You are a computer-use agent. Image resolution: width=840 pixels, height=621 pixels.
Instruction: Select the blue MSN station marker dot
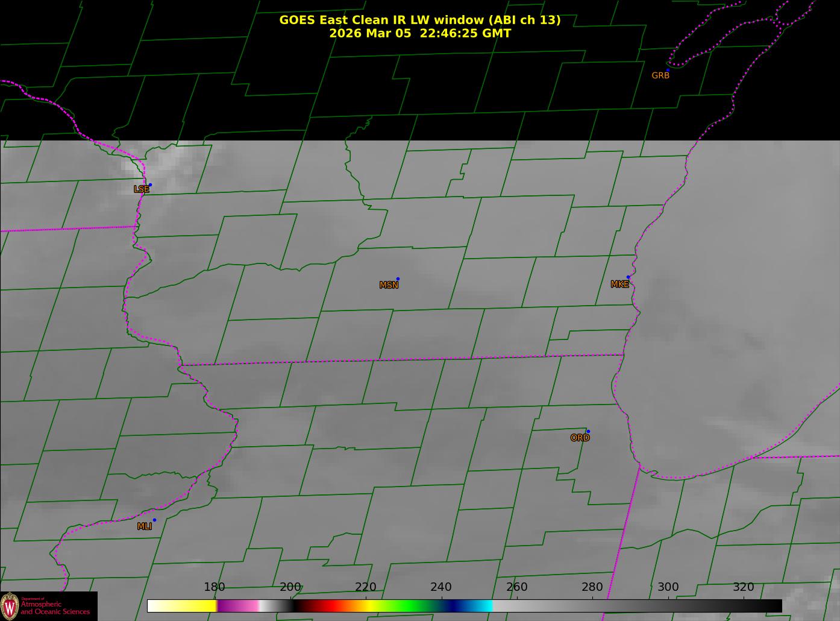click(398, 279)
